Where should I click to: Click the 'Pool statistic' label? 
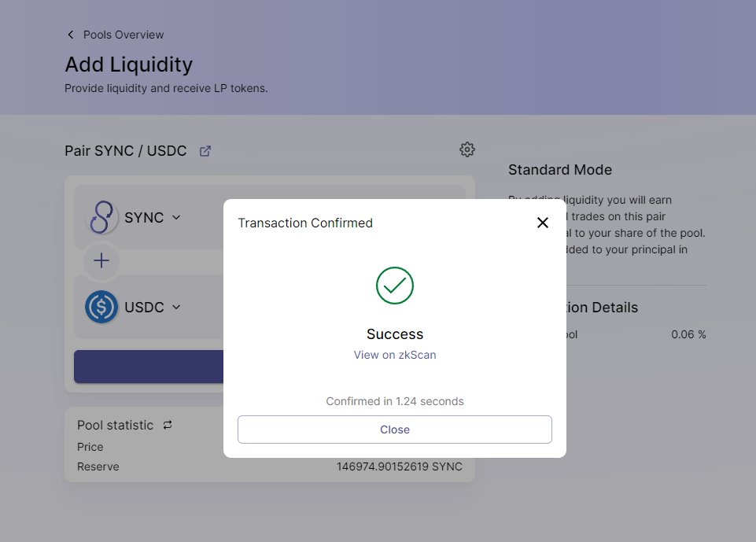tap(115, 426)
